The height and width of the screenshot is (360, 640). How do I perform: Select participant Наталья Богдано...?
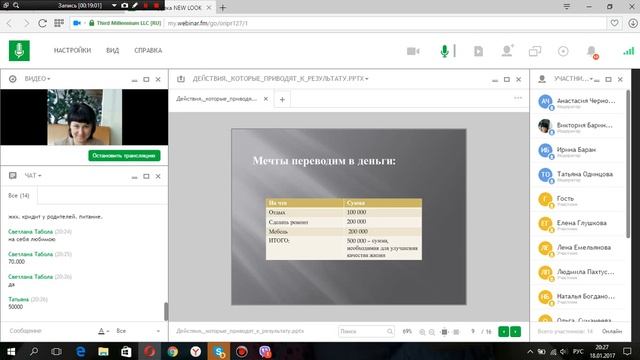pyautogui.click(x=578, y=298)
